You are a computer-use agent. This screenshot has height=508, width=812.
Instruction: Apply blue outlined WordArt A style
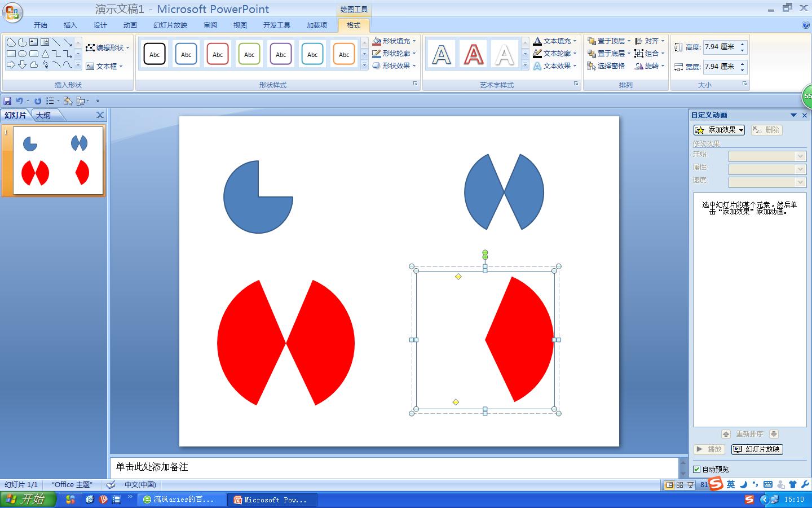pos(442,55)
